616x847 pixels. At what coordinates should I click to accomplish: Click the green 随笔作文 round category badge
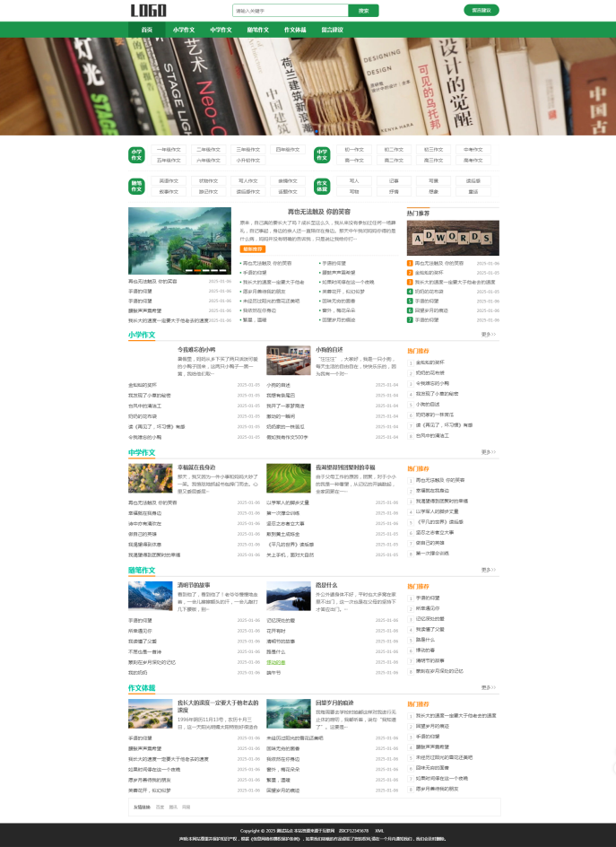tap(136, 187)
